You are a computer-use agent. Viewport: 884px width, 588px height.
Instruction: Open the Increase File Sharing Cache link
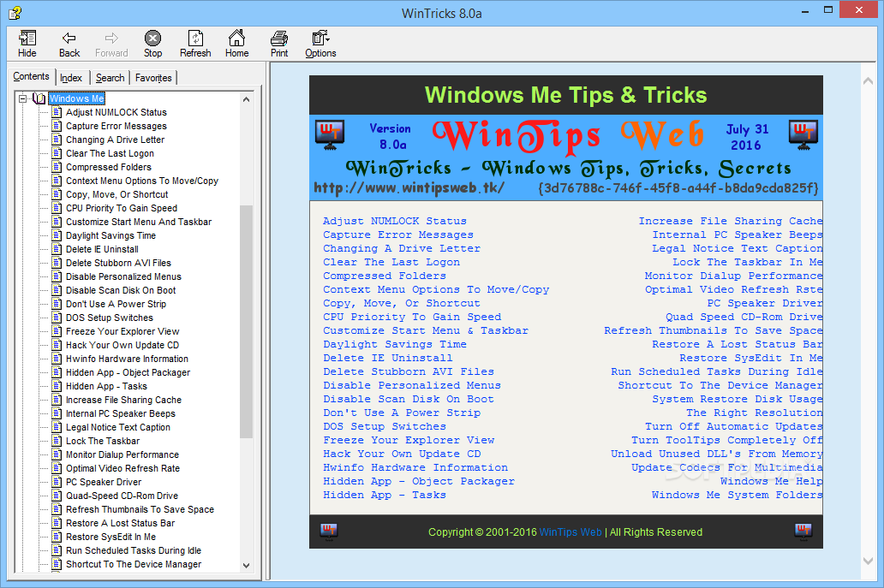point(730,221)
